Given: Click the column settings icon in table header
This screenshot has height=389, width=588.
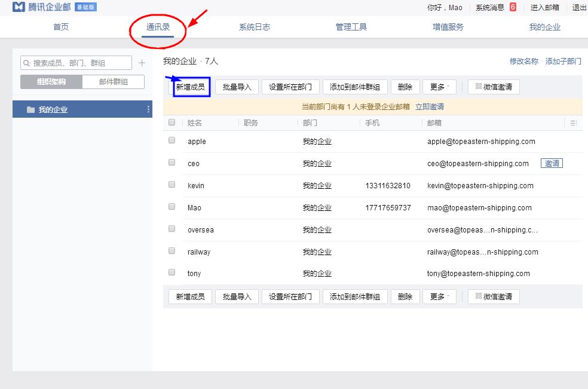Looking at the screenshot, I should click(x=573, y=123).
